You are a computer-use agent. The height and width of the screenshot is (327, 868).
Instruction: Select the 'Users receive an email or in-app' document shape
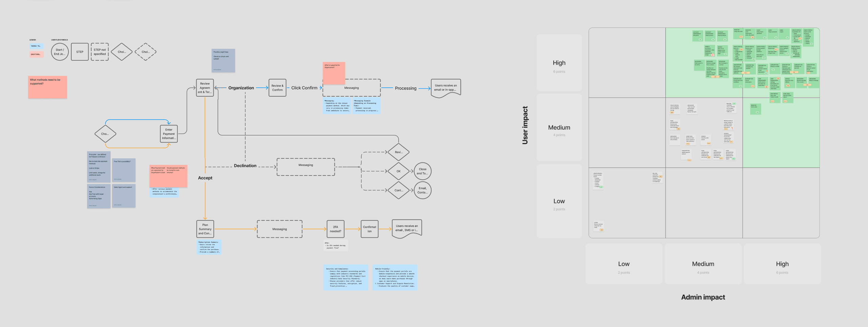click(445, 88)
